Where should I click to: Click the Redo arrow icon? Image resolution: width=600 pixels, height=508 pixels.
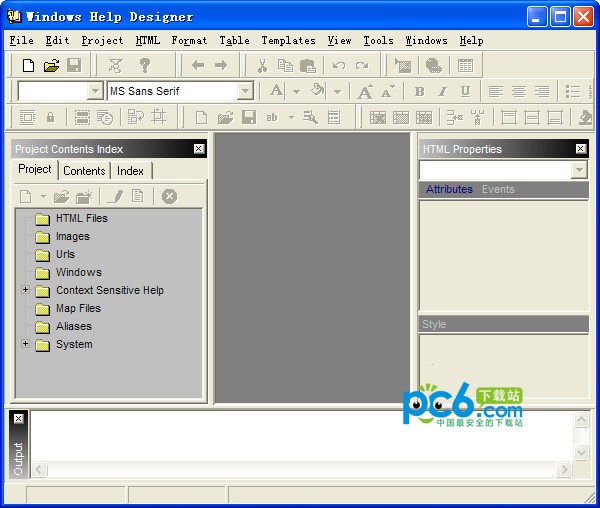click(x=362, y=66)
